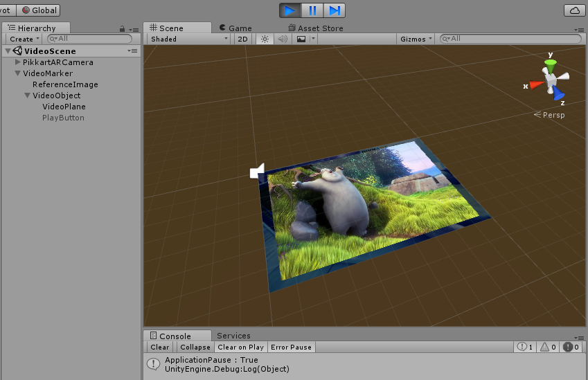Switch to the Asset Store tab
Image resolution: width=588 pixels, height=380 pixels.
316,28
